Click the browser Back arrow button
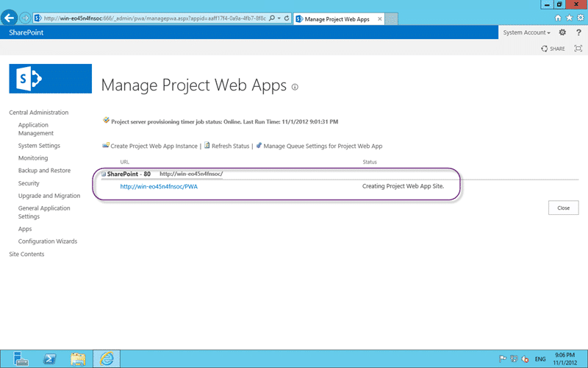The image size is (588, 368). click(9, 18)
